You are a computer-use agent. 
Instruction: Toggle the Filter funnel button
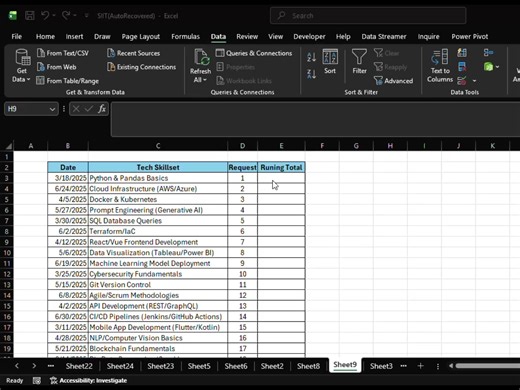(359, 61)
